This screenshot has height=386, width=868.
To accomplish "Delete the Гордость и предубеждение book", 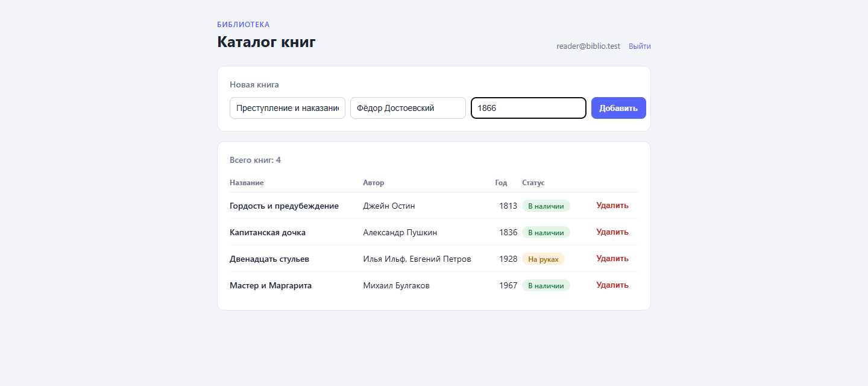I will (x=612, y=205).
